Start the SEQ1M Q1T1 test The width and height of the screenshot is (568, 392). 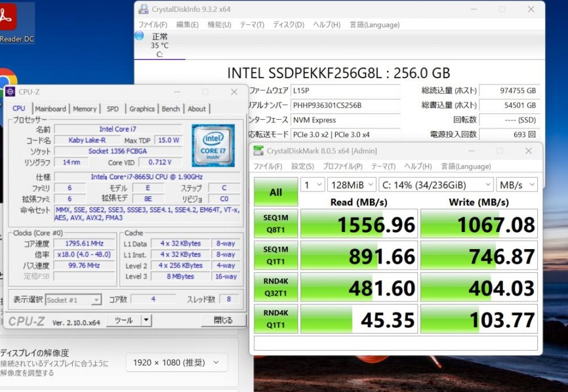point(275,255)
